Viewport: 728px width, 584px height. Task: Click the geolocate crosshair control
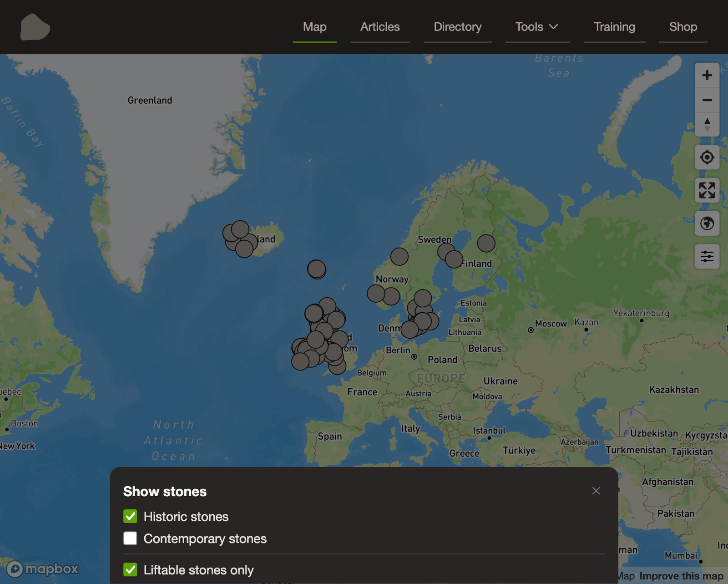[707, 157]
